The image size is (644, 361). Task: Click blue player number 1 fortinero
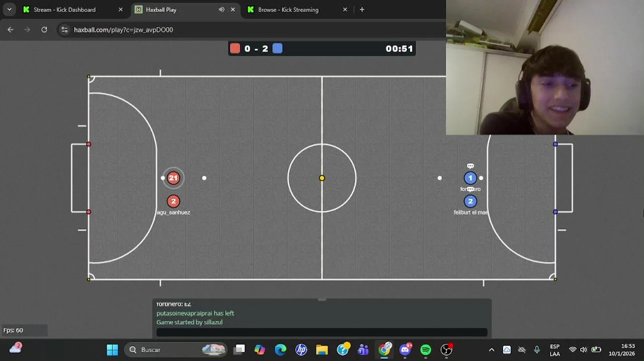tap(470, 178)
